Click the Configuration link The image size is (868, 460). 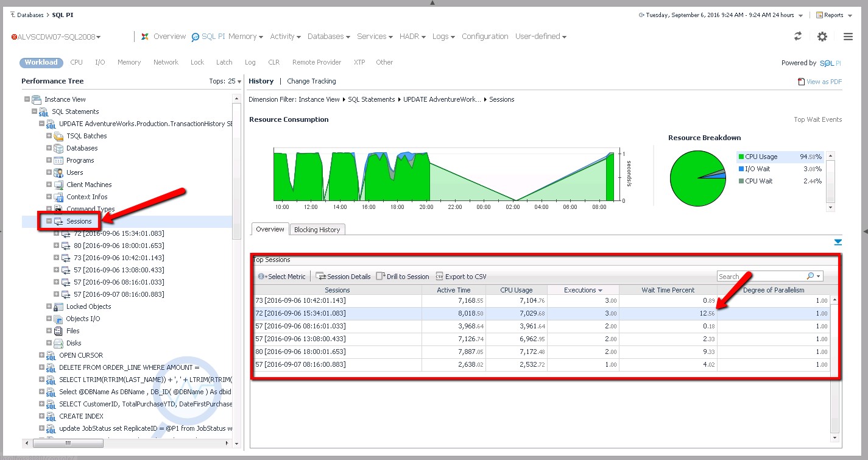point(485,37)
